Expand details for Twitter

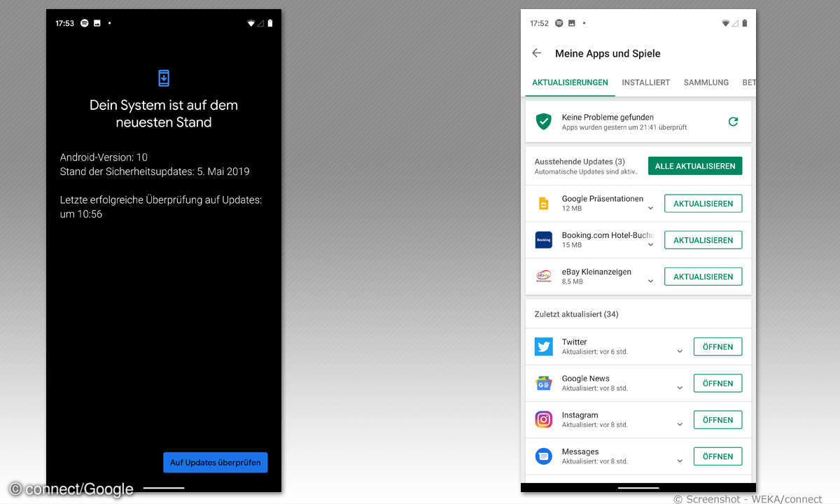(x=680, y=351)
